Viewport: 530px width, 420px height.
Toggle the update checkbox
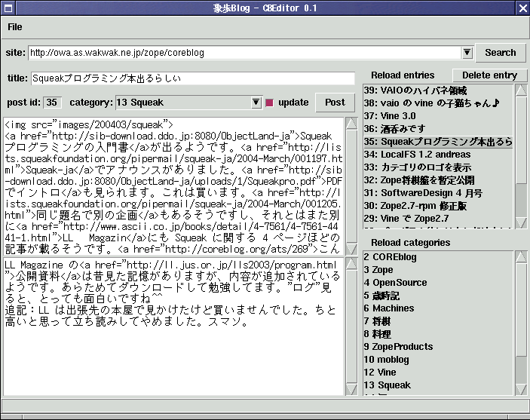tap(270, 103)
